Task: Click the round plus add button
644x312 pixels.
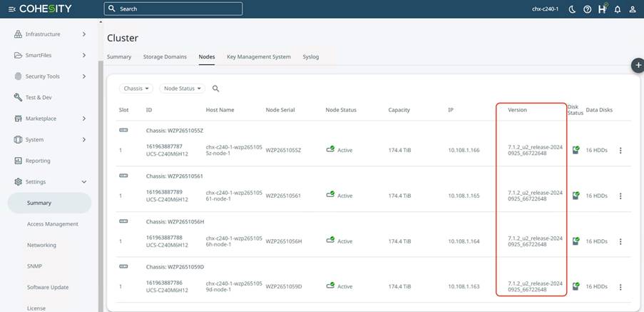Action: pyautogui.click(x=638, y=65)
